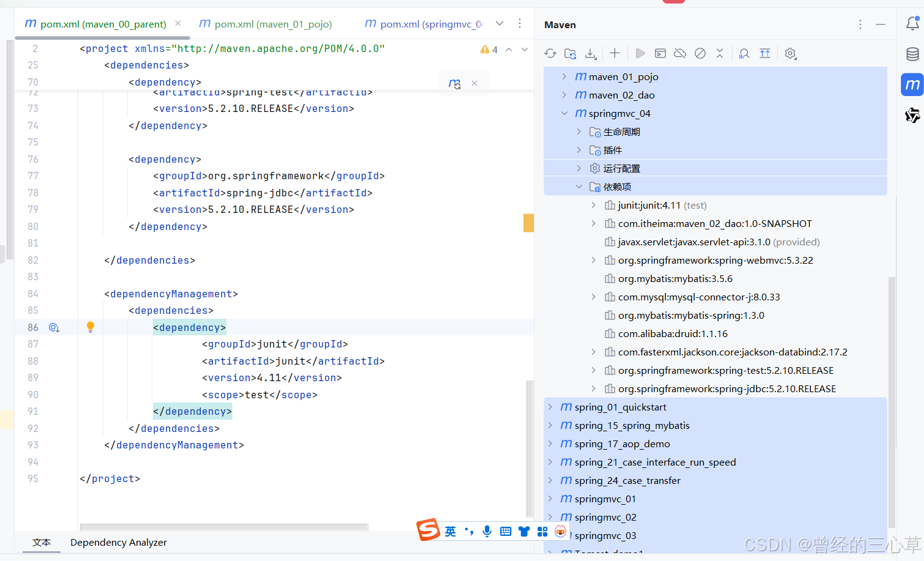This screenshot has width=924, height=561.
Task: Click yellow warning stripe marker in editor
Action: 528,223
